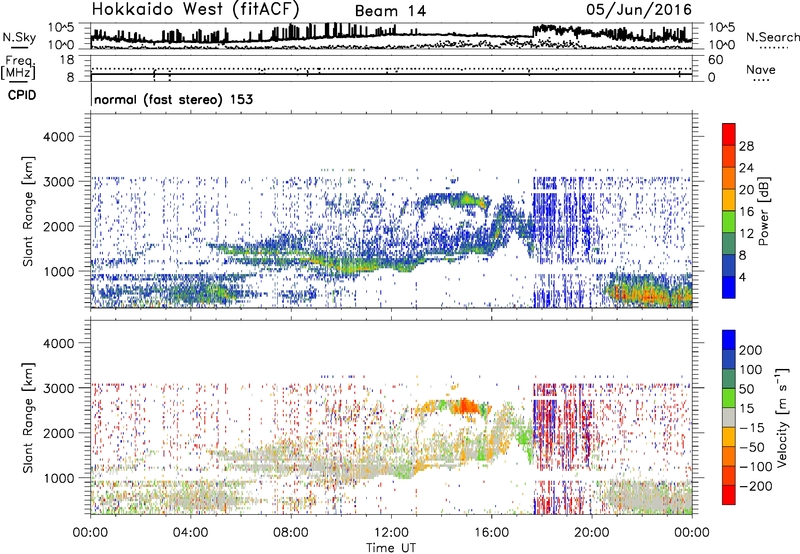Click the '20:00' time tick label

[x=592, y=533]
